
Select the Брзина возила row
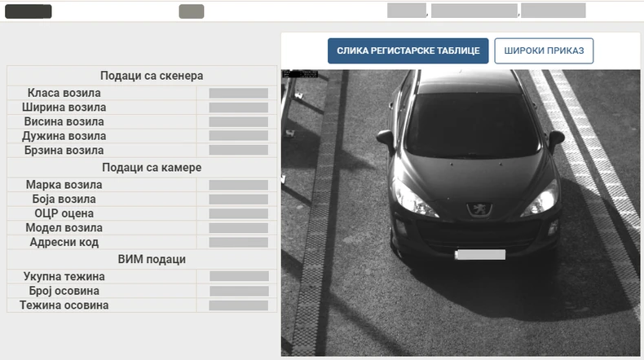click(142, 151)
